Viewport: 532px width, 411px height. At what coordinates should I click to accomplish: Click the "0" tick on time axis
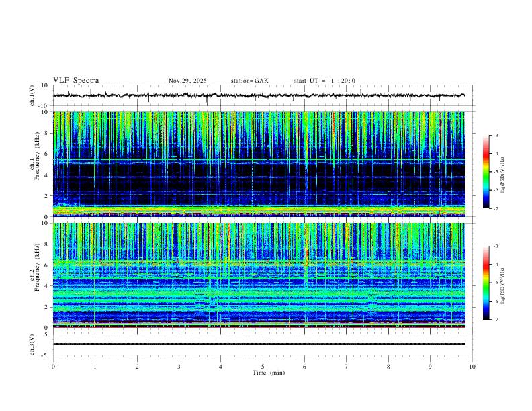tap(53, 367)
